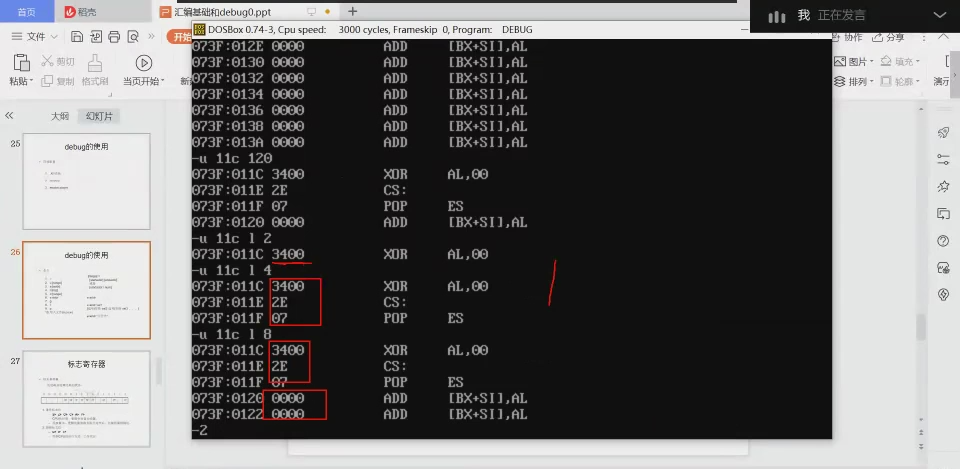960x469 pixels.
Task: Open the Paste (粘贴) dropdown arrow
Action: 32,81
